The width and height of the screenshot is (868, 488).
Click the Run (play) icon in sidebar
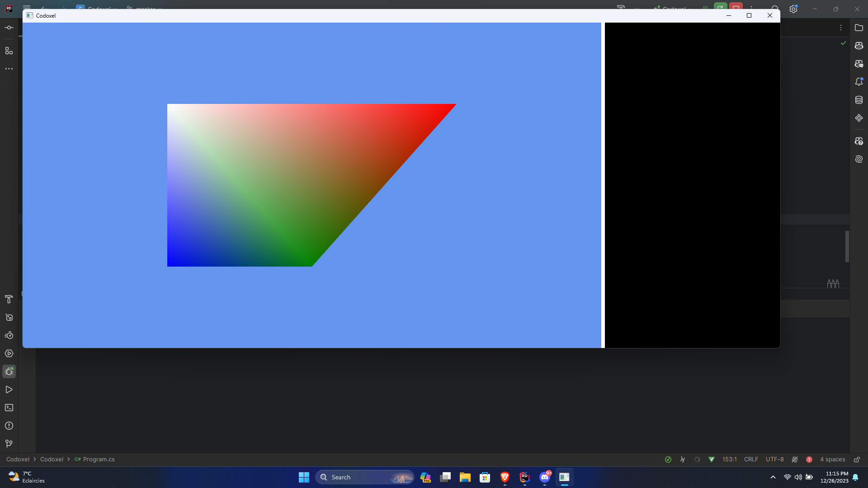(9, 389)
